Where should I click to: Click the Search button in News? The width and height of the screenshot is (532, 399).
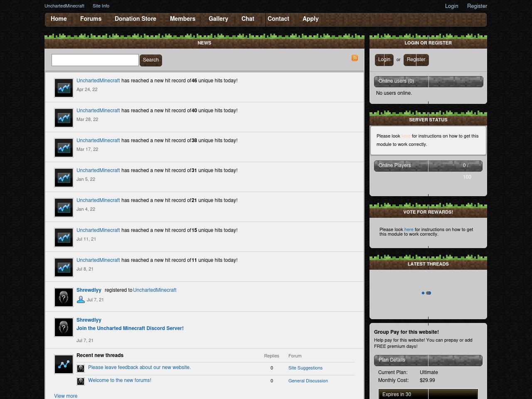pyautogui.click(x=151, y=60)
